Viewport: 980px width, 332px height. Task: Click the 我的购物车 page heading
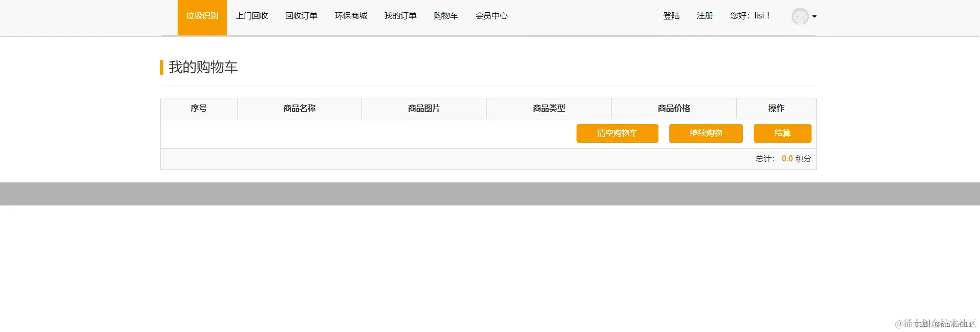tap(203, 67)
